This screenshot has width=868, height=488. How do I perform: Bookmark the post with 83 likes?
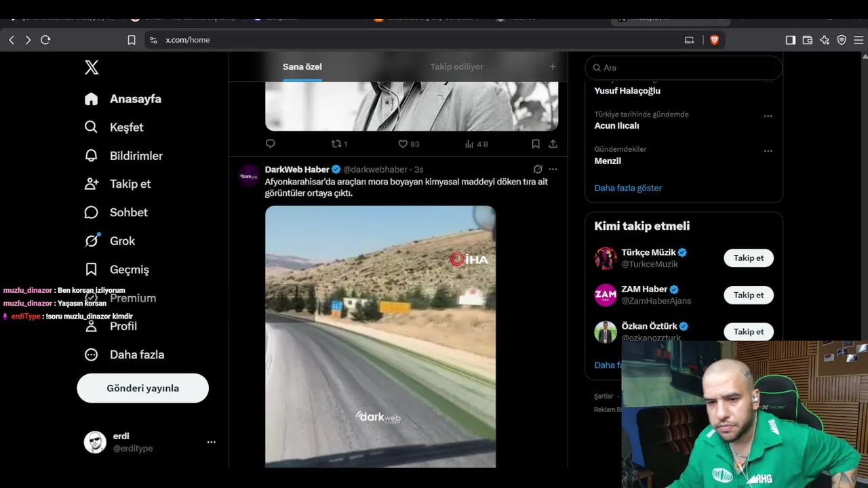536,144
